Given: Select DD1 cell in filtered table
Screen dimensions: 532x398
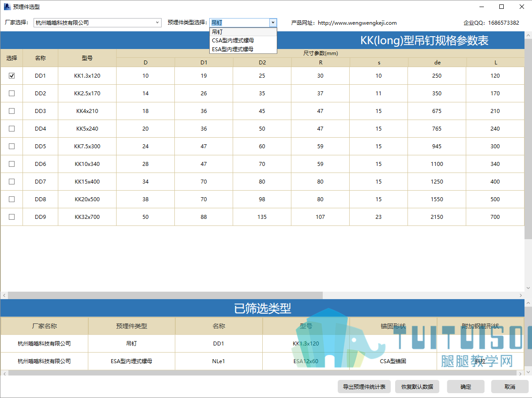Looking at the screenshot, I should point(219,343).
